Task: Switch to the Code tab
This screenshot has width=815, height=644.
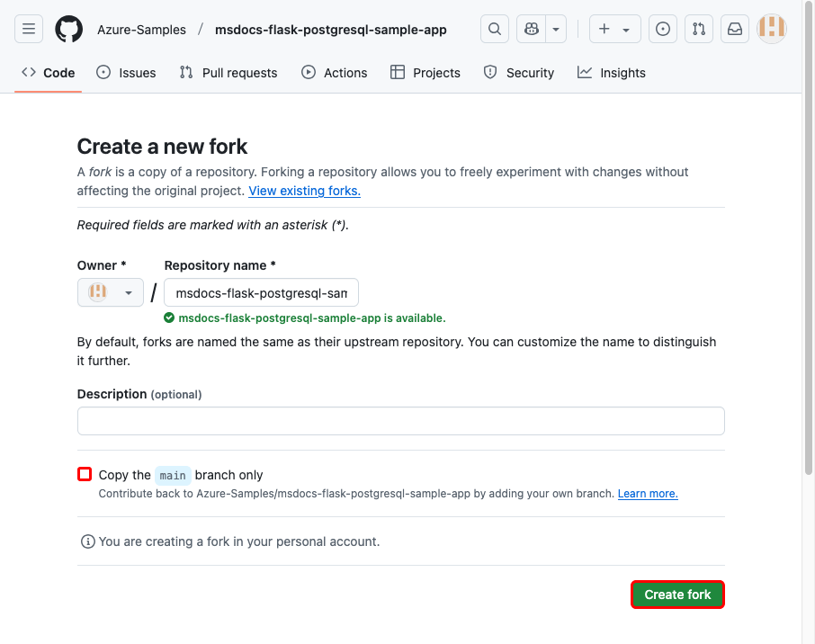Action: click(48, 72)
